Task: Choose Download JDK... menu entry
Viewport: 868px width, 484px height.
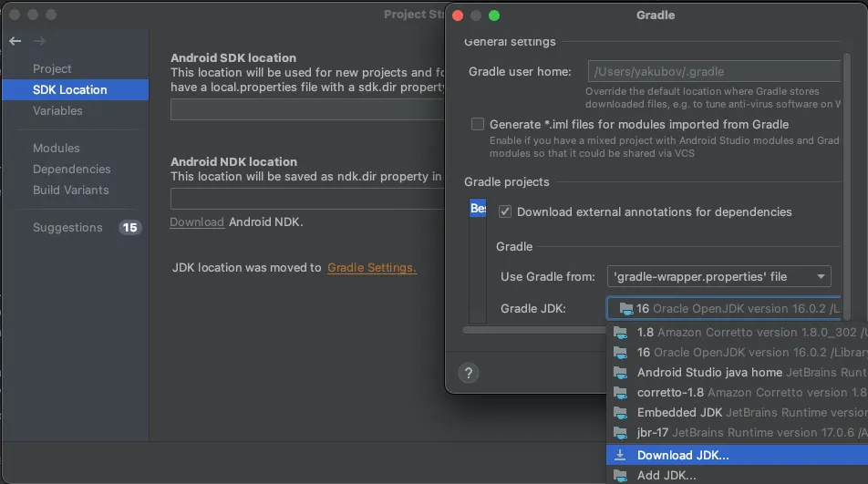Action: click(737, 455)
